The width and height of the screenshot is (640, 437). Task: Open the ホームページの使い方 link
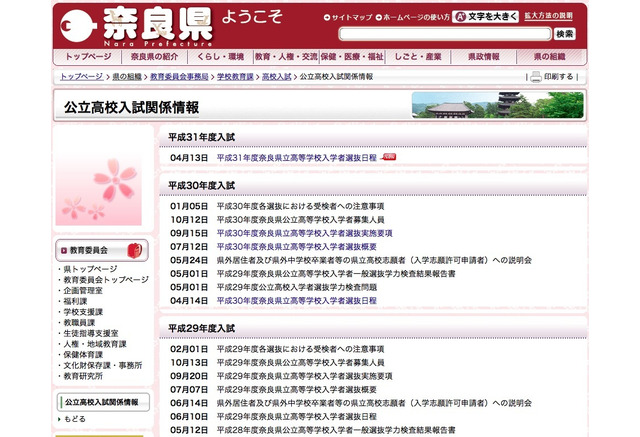pos(416,18)
